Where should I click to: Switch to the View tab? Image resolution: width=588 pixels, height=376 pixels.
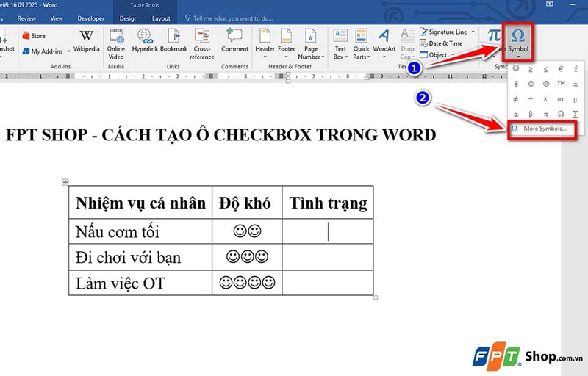tap(57, 18)
